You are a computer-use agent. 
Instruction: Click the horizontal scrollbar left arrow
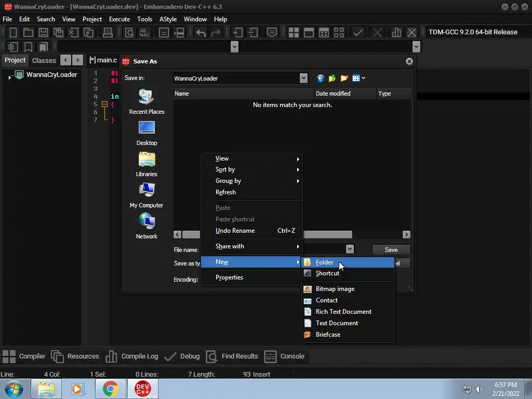[177, 234]
